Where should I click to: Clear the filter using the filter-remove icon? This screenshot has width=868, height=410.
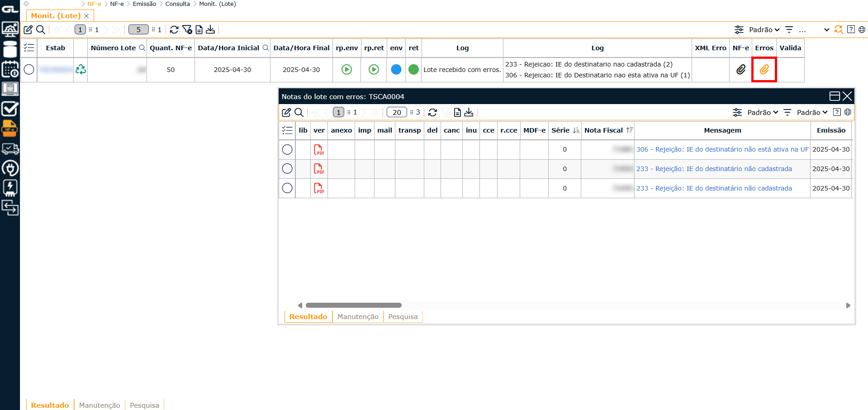click(188, 29)
